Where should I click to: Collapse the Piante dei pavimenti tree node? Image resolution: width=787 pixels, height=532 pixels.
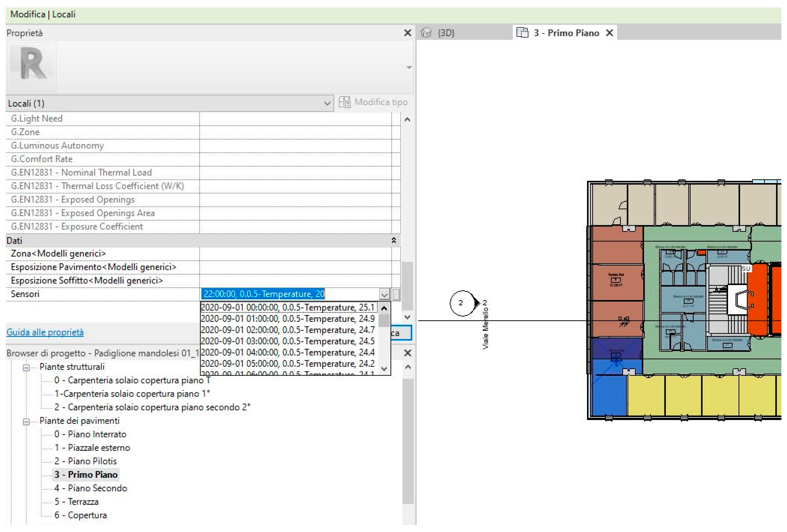(26, 422)
